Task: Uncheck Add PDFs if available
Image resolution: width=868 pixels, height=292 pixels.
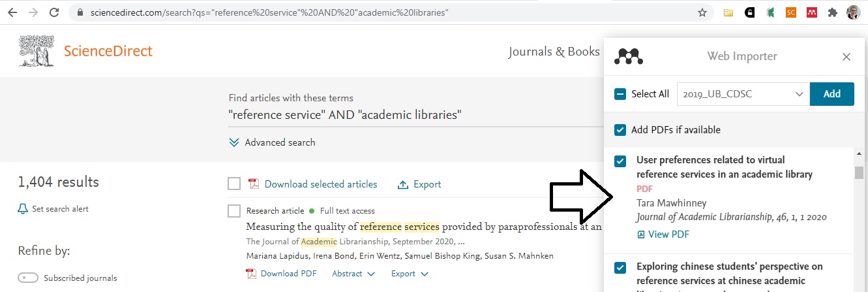Action: [x=620, y=130]
